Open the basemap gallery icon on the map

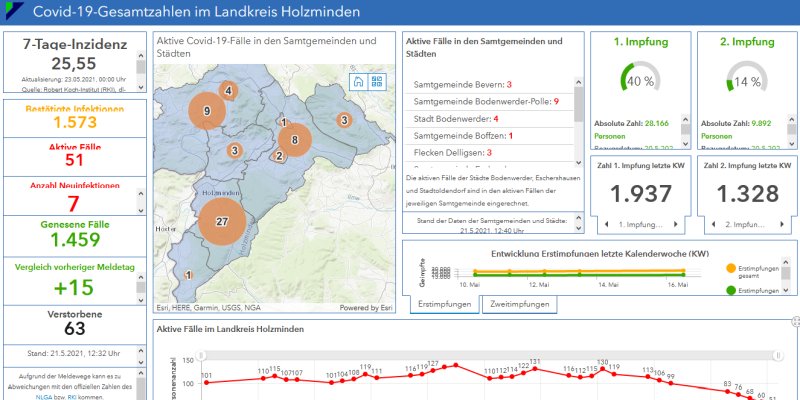[377, 82]
